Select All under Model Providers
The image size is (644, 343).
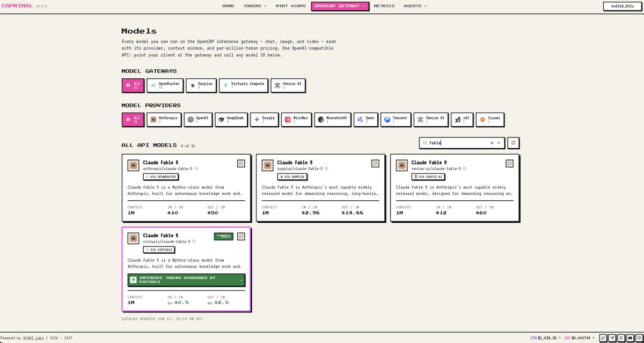133,120
